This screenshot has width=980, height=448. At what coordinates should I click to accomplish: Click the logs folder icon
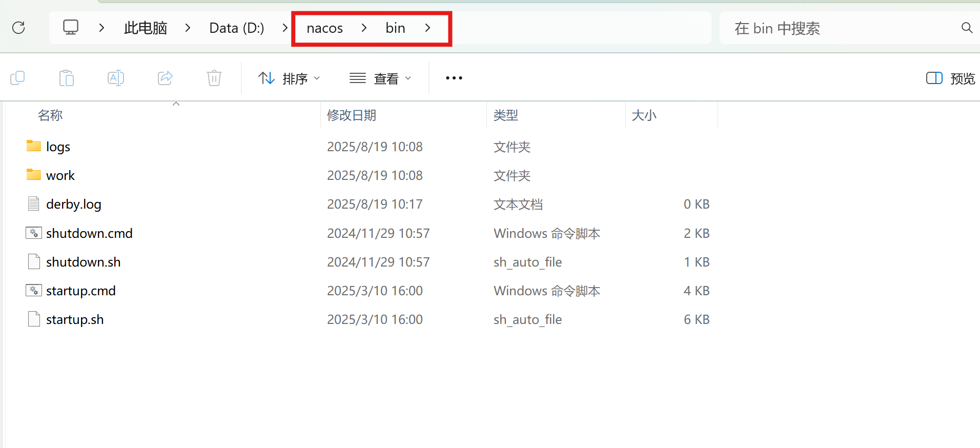tap(34, 146)
